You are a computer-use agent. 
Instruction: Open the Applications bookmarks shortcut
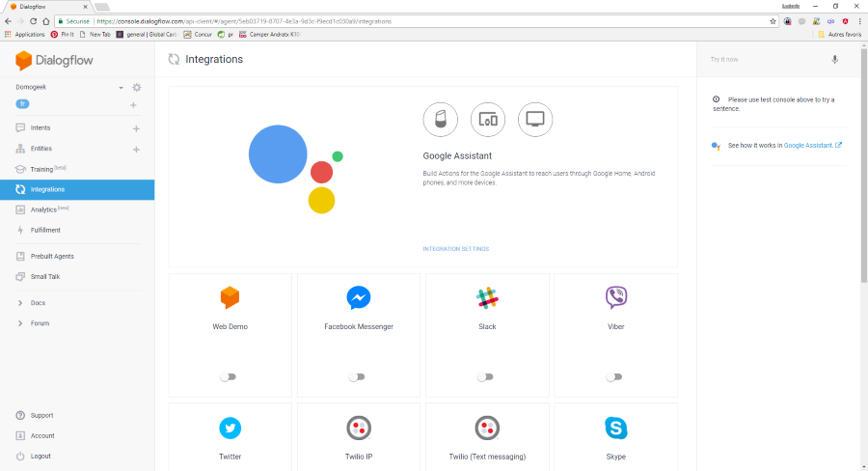24,35
